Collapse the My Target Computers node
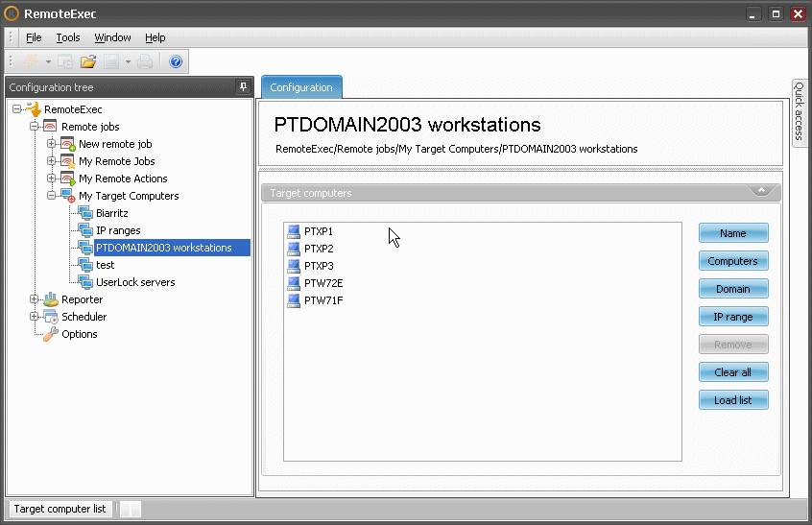This screenshot has height=525, width=812. coord(51,196)
